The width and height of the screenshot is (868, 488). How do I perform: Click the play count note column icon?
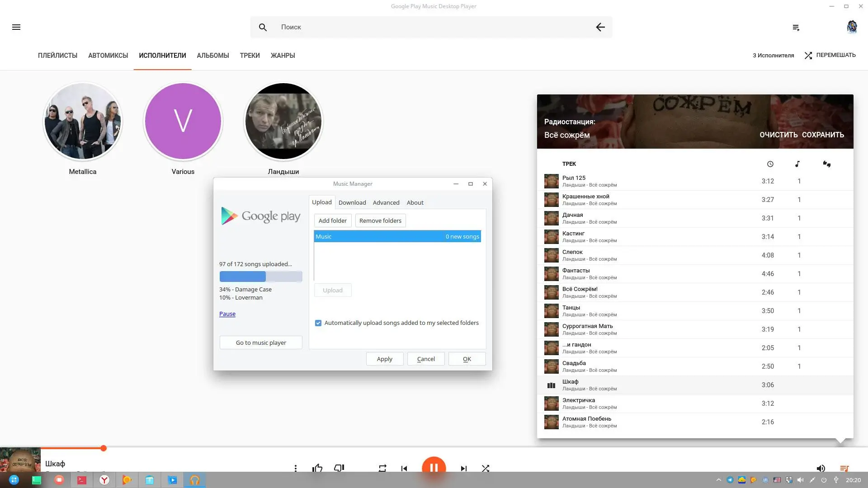pyautogui.click(x=797, y=164)
